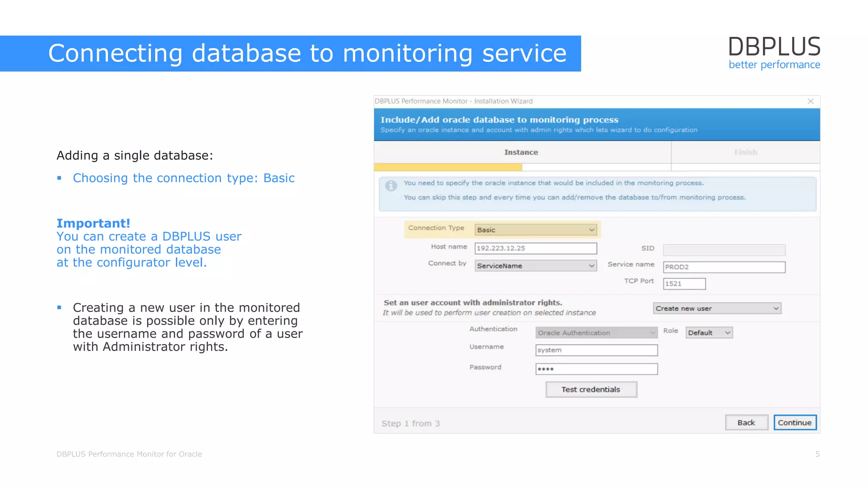Expand the Role Default dropdown
This screenshot has height=488, width=868.
709,333
